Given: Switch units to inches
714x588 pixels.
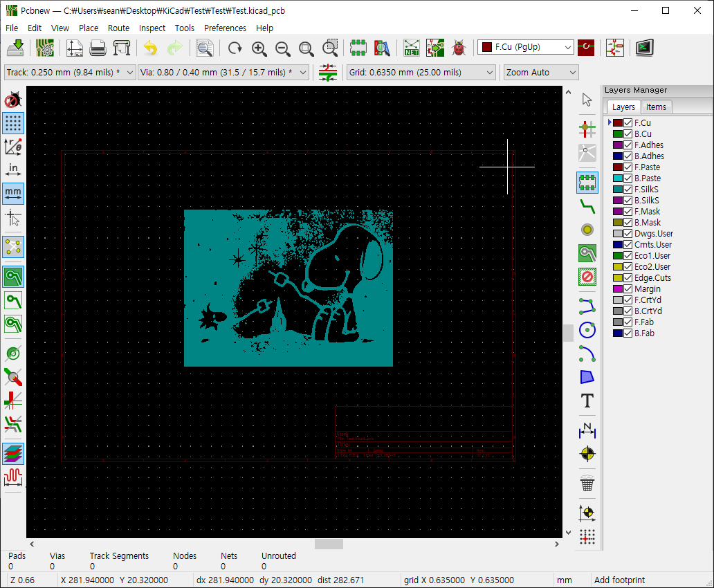Looking at the screenshot, I should [x=13, y=170].
